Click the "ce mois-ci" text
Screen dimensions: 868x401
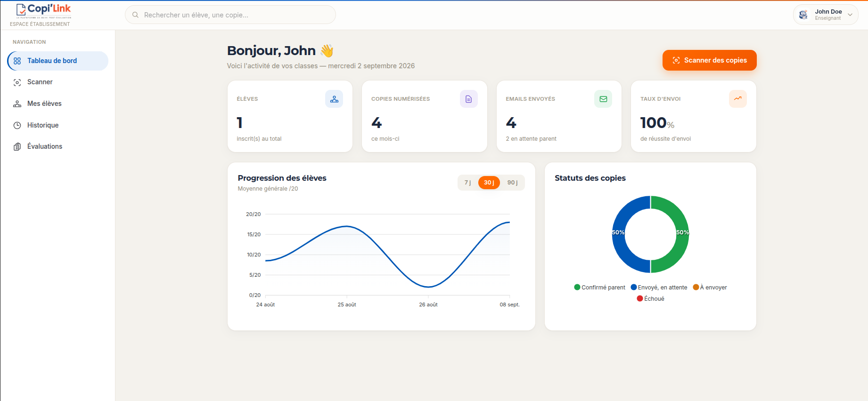coord(385,139)
